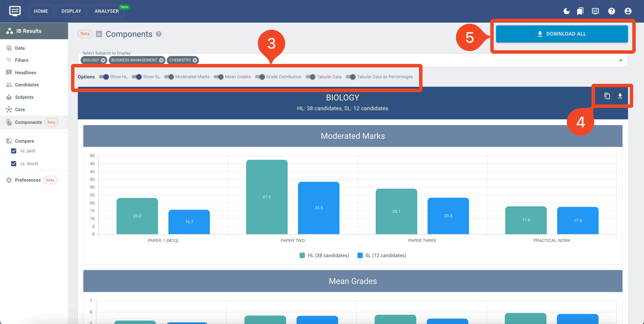Click the Moderated Marks section header
Screen dimensions: 644x324
pyautogui.click(x=353, y=136)
